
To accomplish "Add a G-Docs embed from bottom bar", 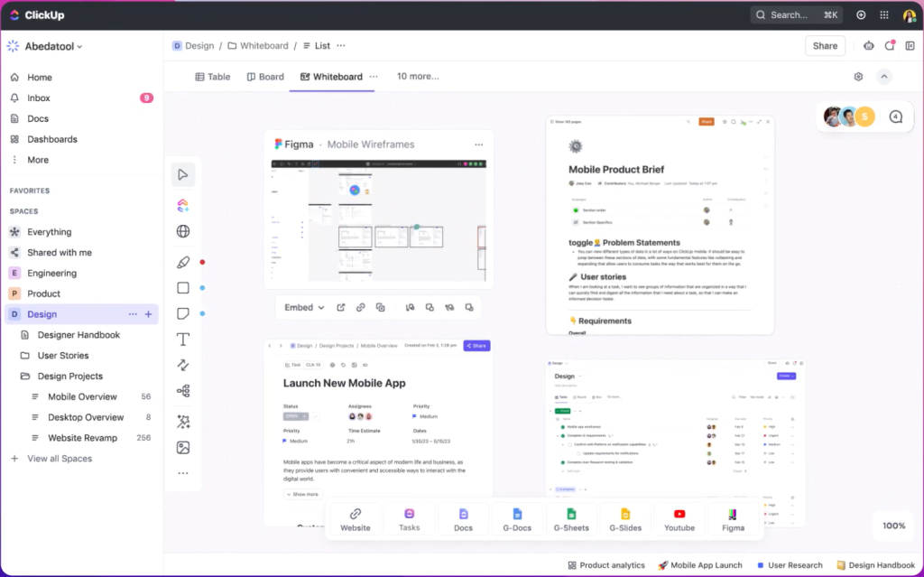I will [x=517, y=520].
